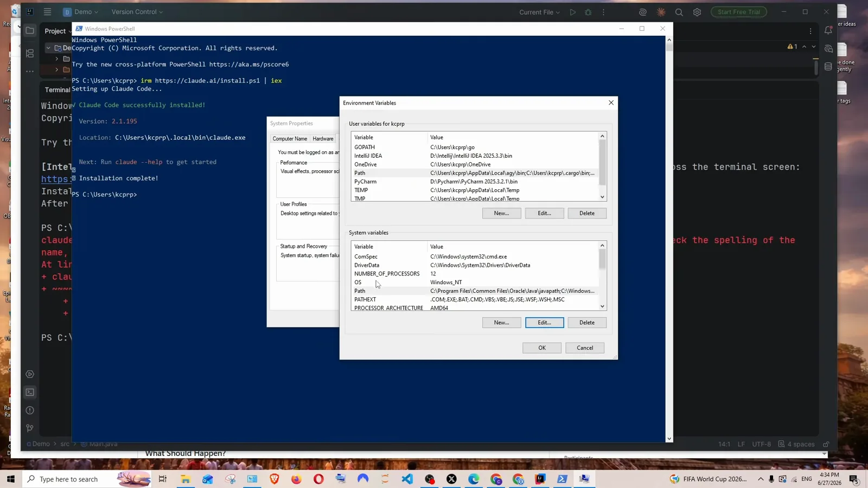Open the Problems tool window icon
Screen dimensions: 868x488
tap(30, 410)
